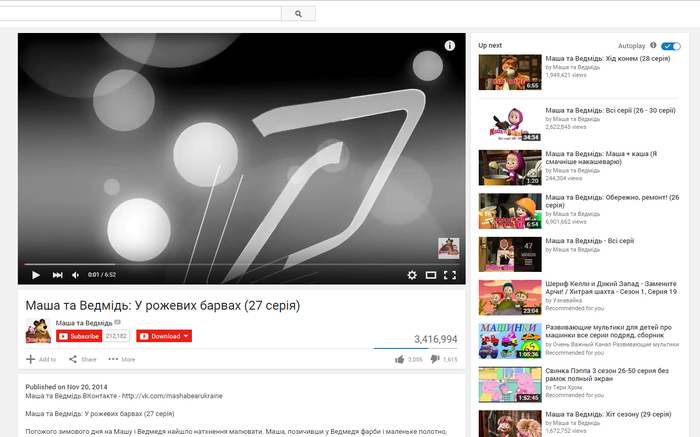
Task: Mute the player volume icon
Action: point(75,275)
